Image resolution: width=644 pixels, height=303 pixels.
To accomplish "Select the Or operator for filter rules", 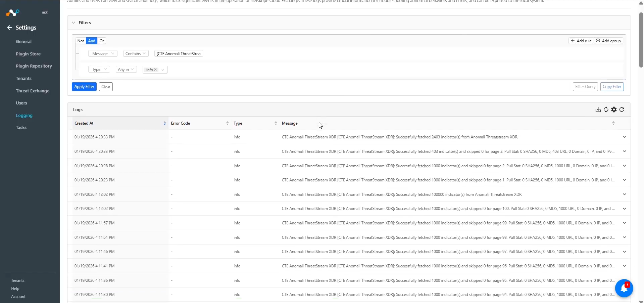I will point(102,41).
